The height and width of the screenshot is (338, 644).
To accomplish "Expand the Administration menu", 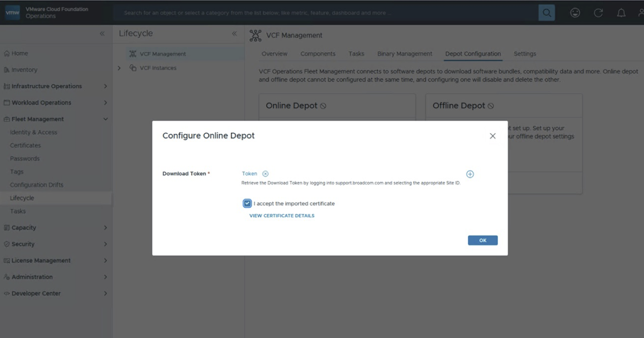I will coord(105,277).
